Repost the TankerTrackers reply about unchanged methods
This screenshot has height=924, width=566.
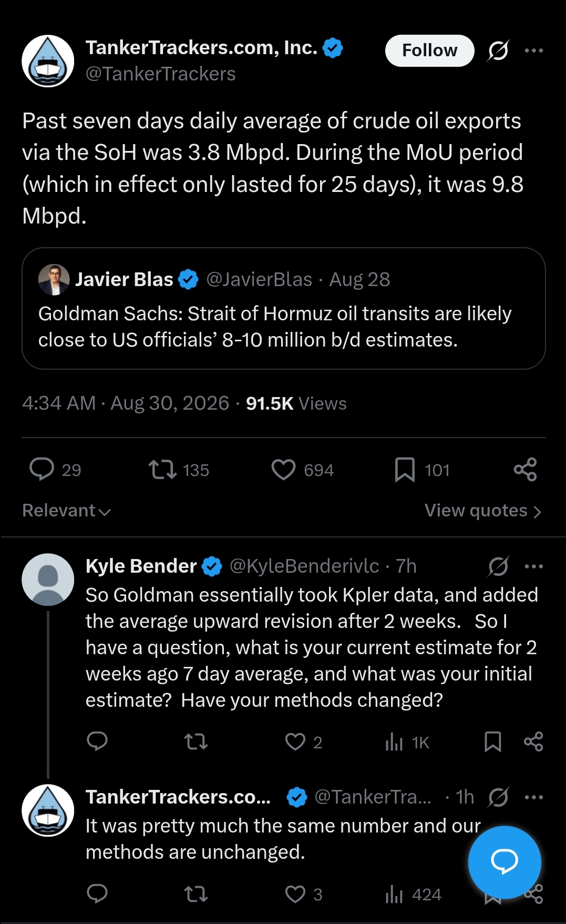196,893
